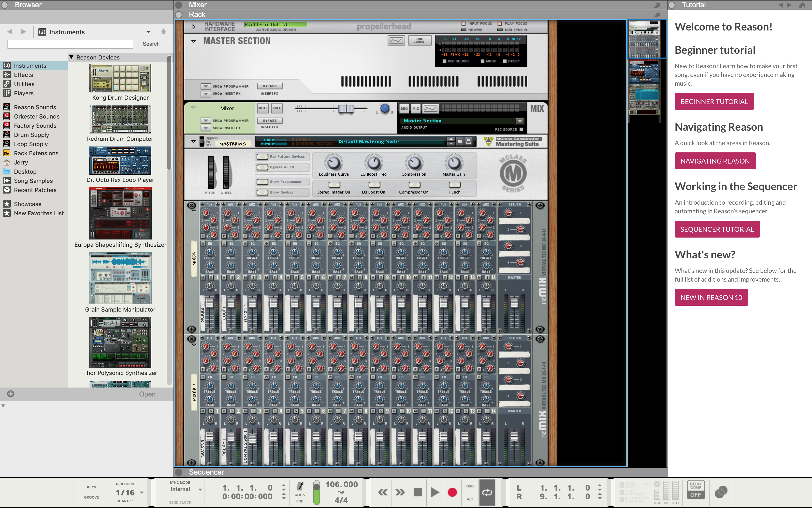Fold the Mastering combinator triangle
This screenshot has height=508, width=812.
click(x=193, y=142)
